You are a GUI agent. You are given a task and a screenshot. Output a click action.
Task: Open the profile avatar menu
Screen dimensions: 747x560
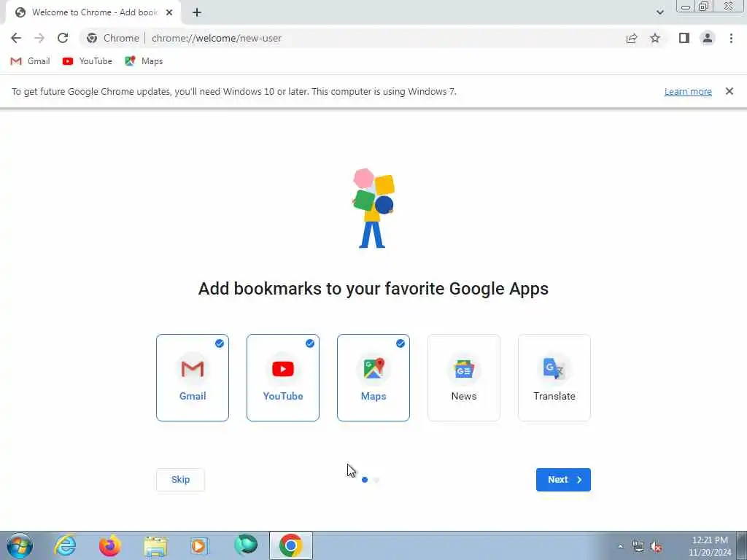708,38
